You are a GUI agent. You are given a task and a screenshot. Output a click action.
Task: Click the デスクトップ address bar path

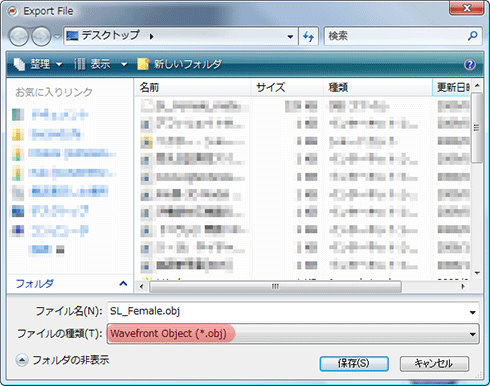click(x=111, y=35)
